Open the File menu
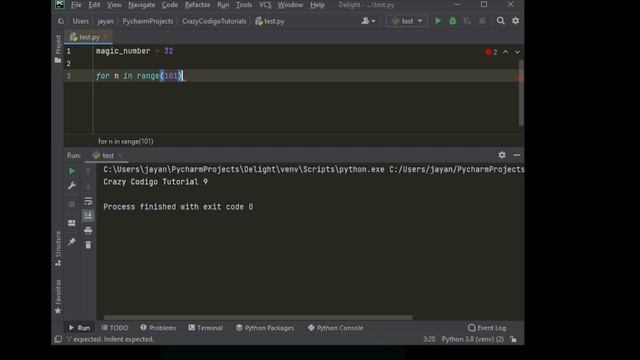640x360 pixels. [x=76, y=5]
